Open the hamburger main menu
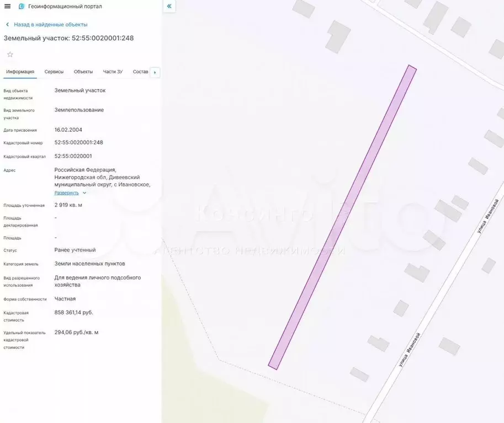504x423 pixels. (x=7, y=6)
